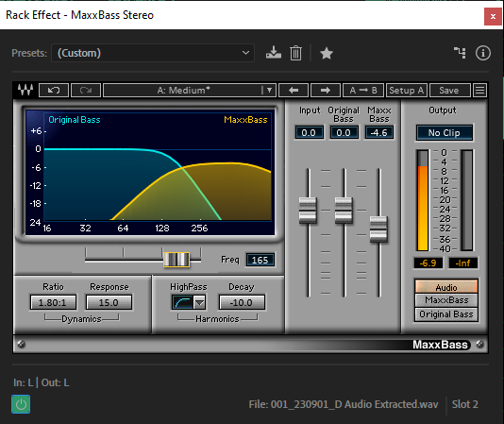The width and height of the screenshot is (504, 424).
Task: Toggle the effect power state button
Action: click(21, 404)
